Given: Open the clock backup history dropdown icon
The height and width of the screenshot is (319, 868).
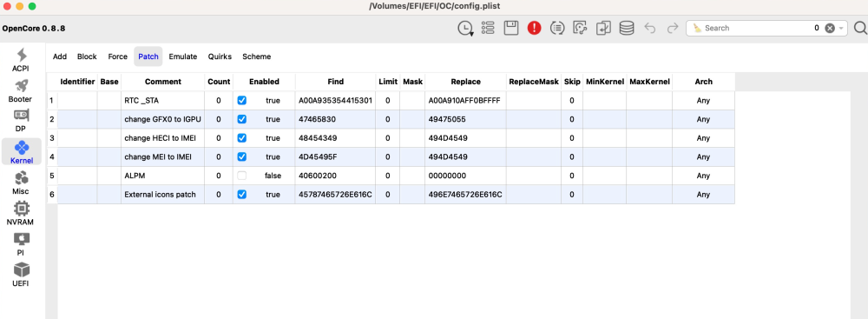Looking at the screenshot, I should point(465,29).
